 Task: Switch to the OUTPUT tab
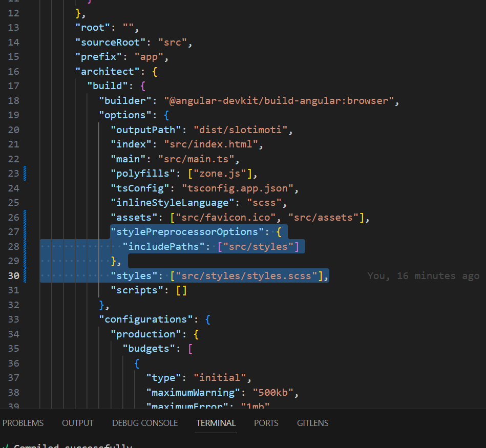(x=78, y=423)
